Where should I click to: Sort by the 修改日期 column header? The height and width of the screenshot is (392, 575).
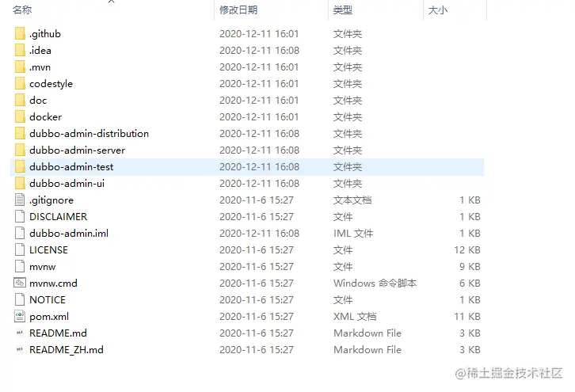coord(238,10)
